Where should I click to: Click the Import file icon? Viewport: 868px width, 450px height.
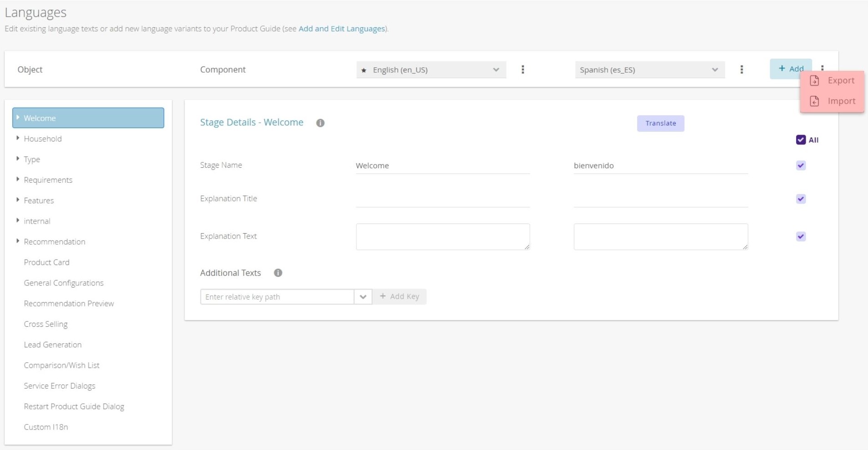pyautogui.click(x=814, y=101)
